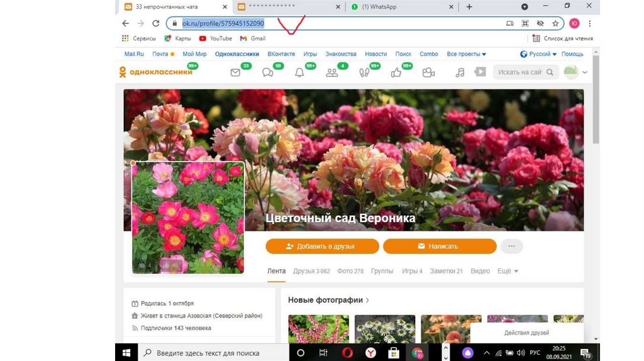Viewport: 644px width, 361px height.
Task: Open Новости link in portal bar
Action: tap(376, 54)
